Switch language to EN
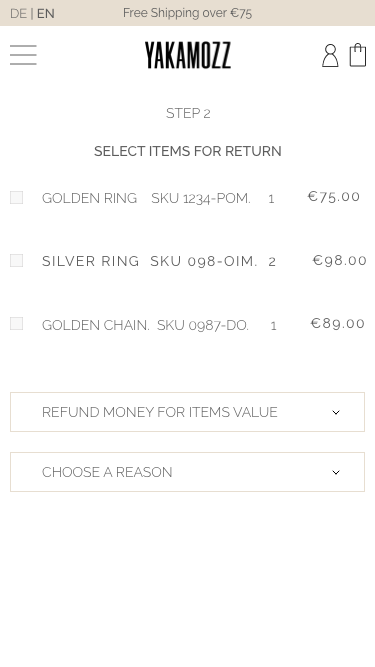 click(x=46, y=14)
